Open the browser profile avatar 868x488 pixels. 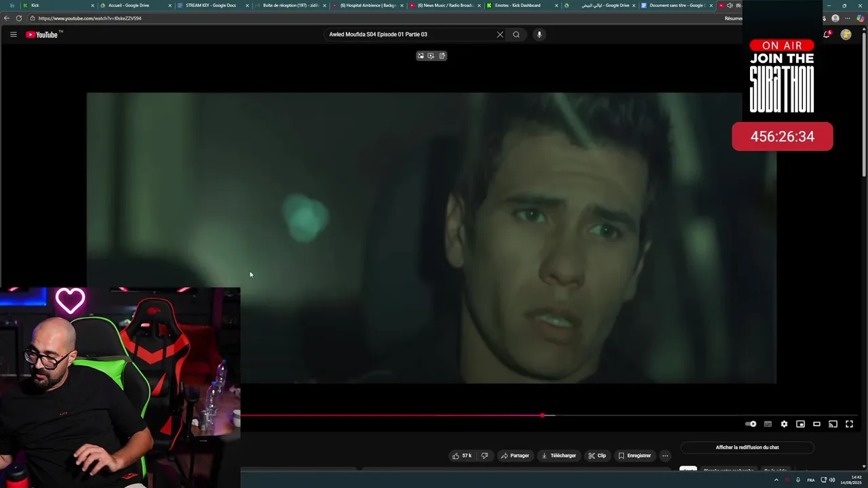point(835,18)
